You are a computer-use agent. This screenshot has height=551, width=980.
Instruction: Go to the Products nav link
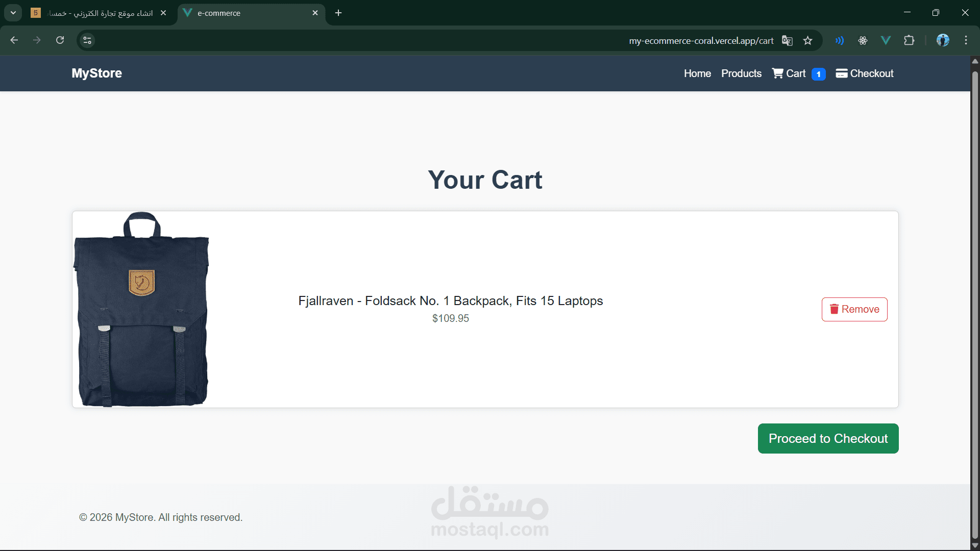pyautogui.click(x=741, y=73)
